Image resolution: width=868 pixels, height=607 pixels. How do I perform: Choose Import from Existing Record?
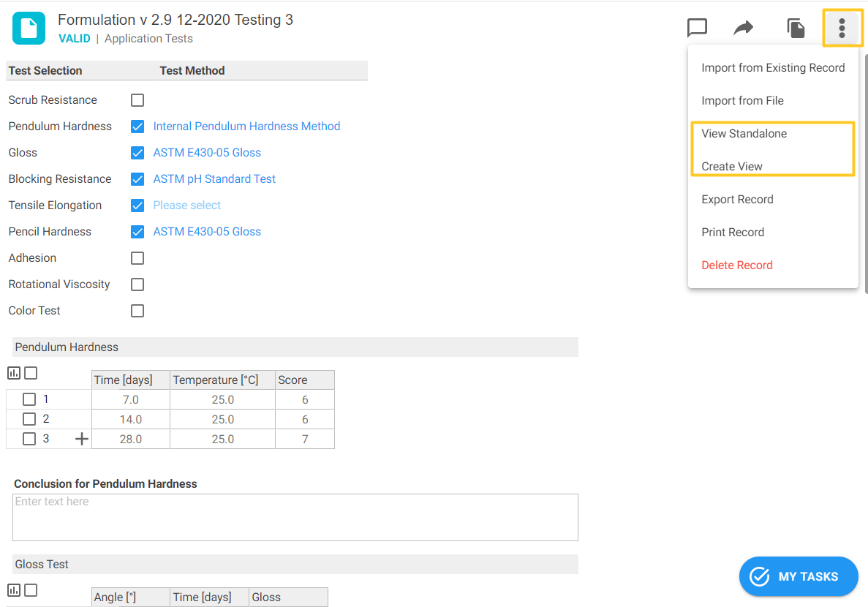773,67
